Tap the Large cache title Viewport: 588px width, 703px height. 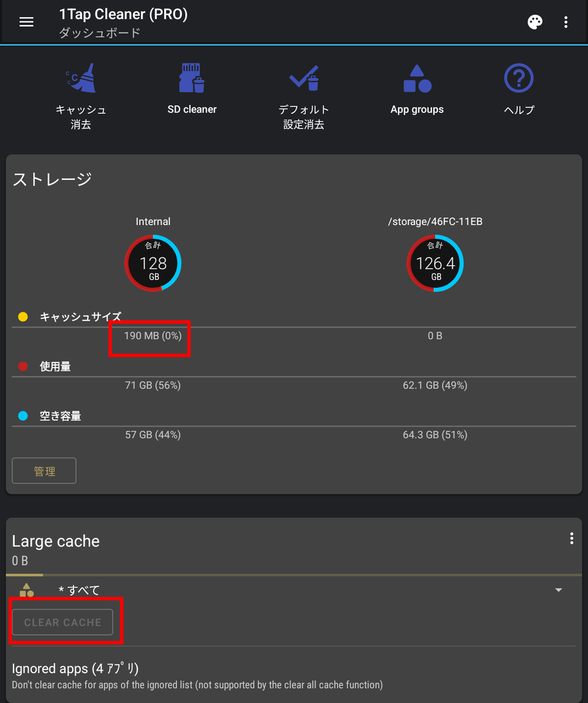(x=56, y=541)
